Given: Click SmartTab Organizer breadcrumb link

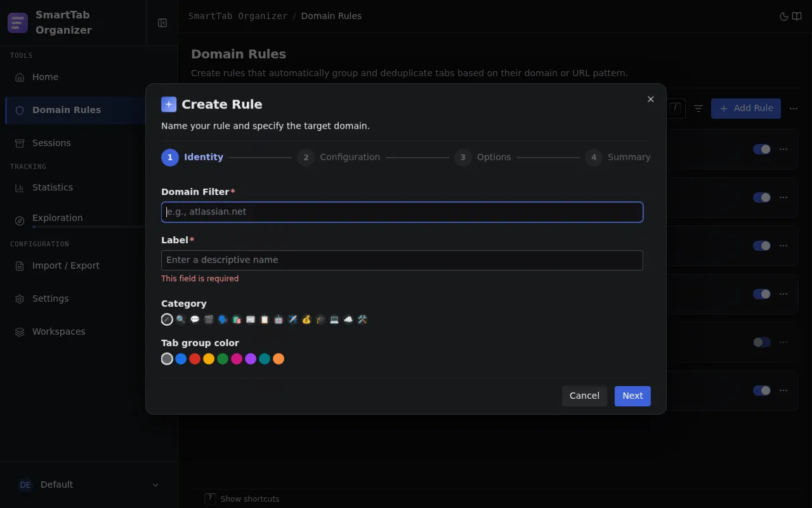Looking at the screenshot, I should point(238,17).
